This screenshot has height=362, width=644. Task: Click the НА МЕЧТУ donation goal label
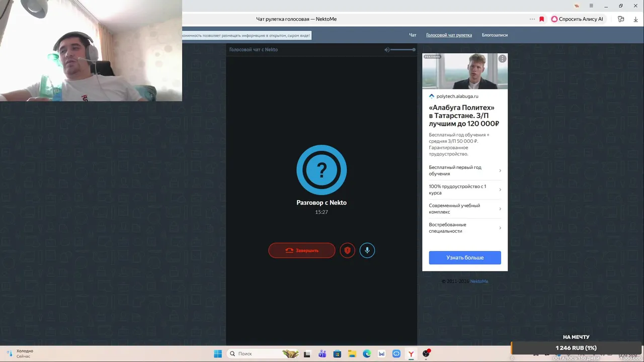pos(576,337)
